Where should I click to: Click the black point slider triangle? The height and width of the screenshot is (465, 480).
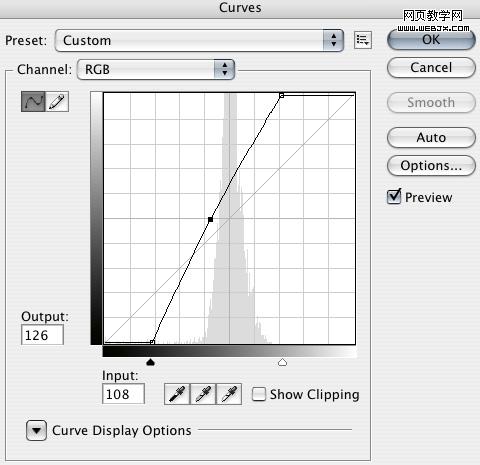(151, 362)
